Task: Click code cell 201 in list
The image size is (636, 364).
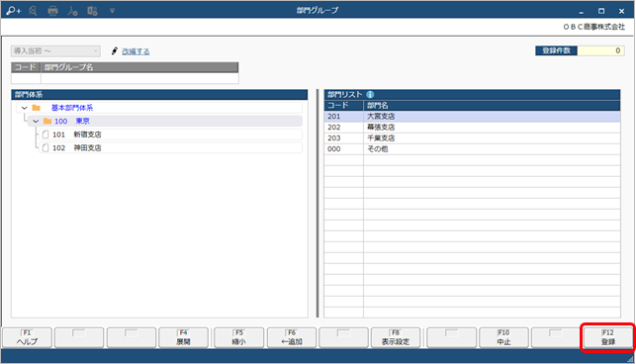Action: pos(343,116)
